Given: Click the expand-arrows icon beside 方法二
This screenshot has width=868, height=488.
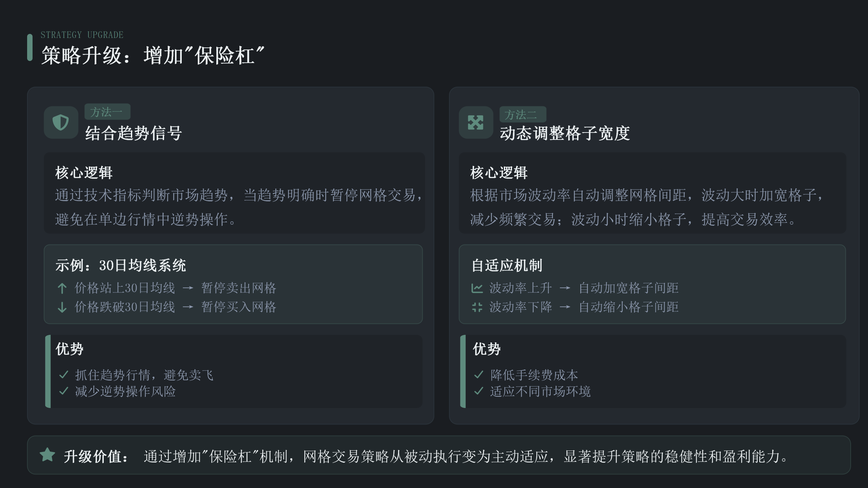Looking at the screenshot, I should (475, 122).
